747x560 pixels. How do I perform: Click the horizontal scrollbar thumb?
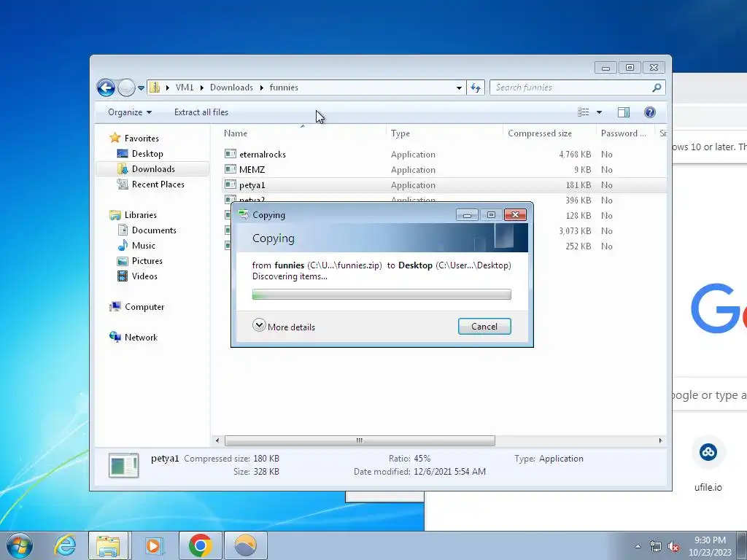pos(360,440)
